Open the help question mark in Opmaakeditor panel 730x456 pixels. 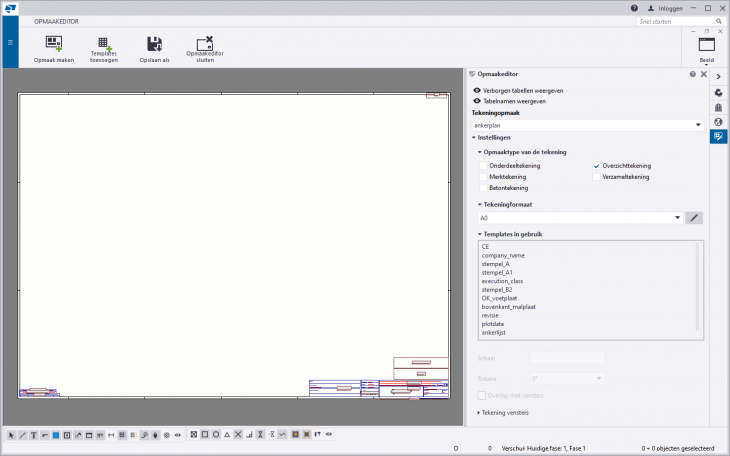click(692, 74)
